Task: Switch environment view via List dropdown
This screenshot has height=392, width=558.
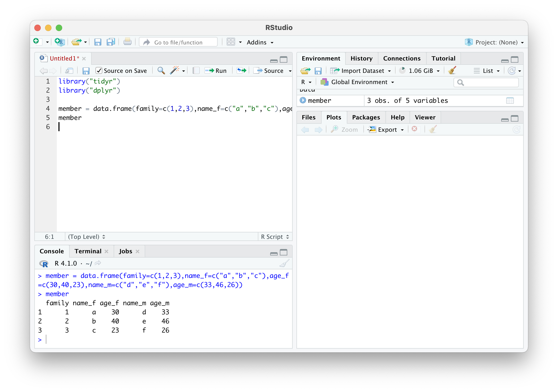Action: (487, 71)
